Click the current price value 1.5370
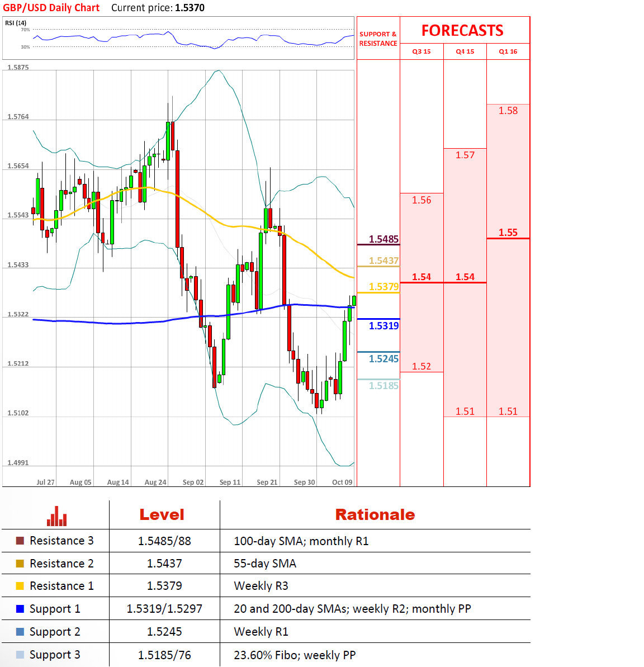The height and width of the screenshot is (667, 644). (x=190, y=8)
